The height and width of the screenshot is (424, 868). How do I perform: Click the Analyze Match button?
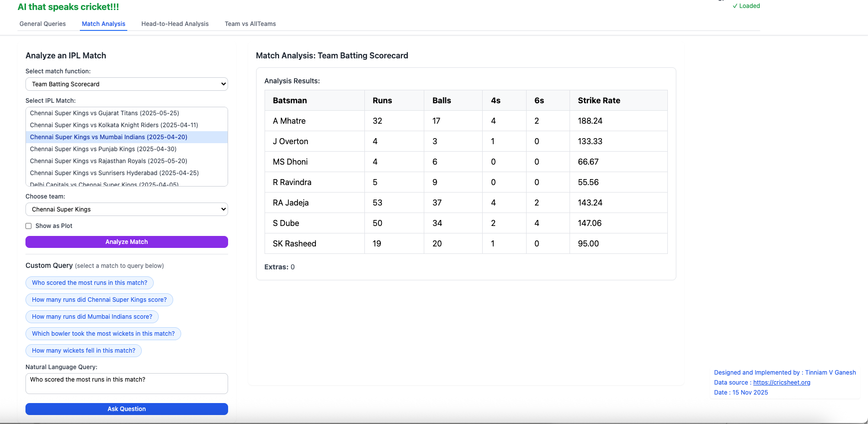(x=126, y=242)
